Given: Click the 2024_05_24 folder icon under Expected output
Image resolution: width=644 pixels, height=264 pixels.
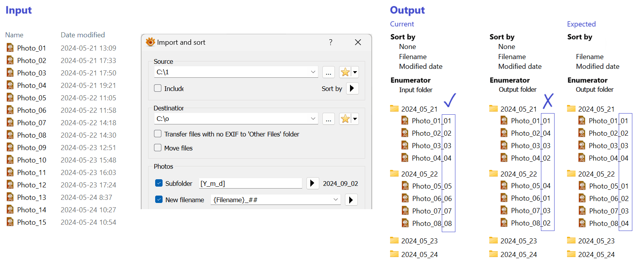Looking at the screenshot, I should [x=571, y=254].
